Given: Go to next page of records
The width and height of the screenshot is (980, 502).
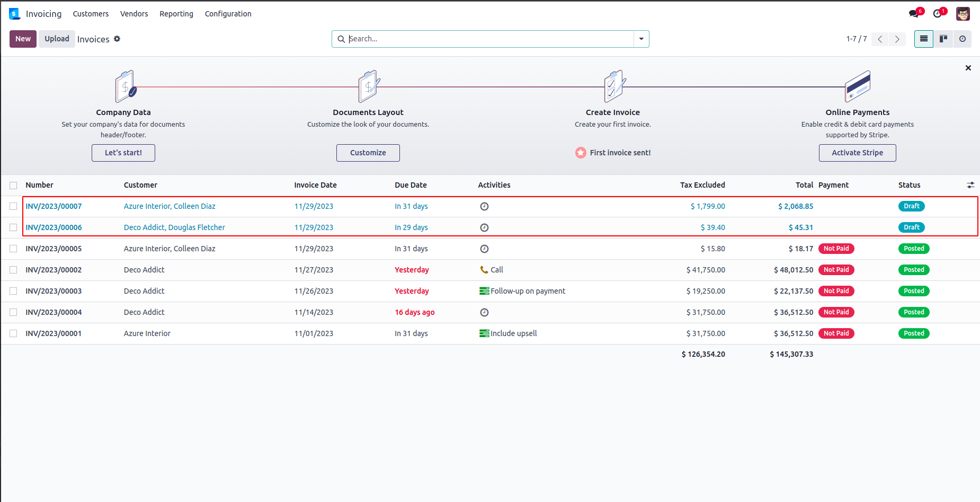Looking at the screenshot, I should coord(897,39).
